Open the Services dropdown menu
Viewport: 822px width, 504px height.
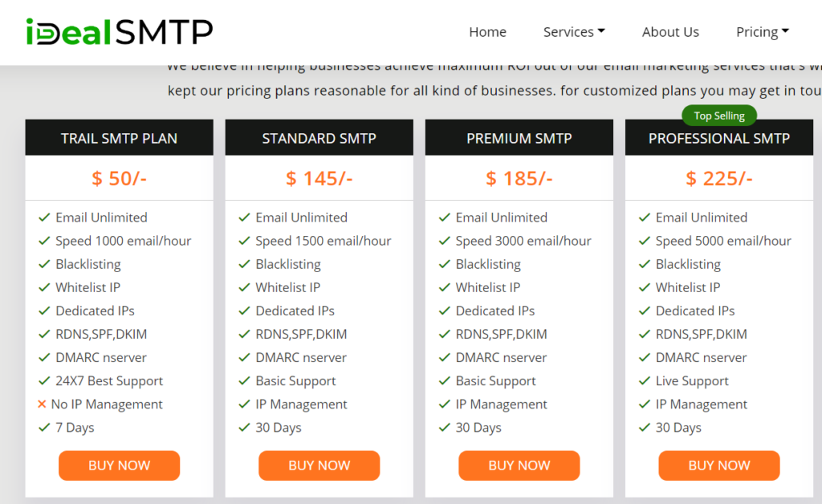coord(573,31)
